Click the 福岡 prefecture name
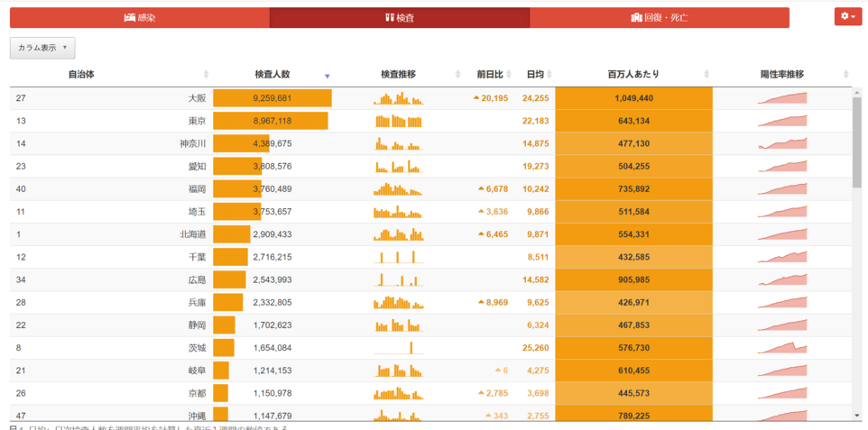 pyautogui.click(x=197, y=189)
